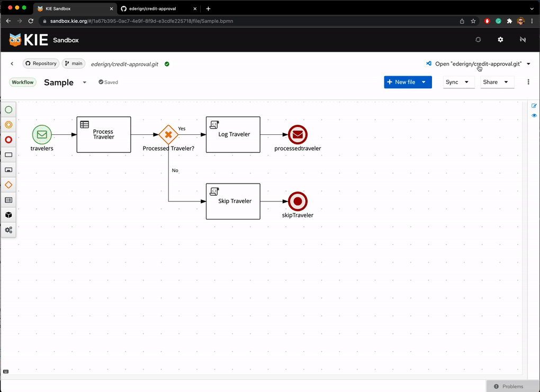Expand the file name dropdown next to Sample
Viewport: 540px width, 392px height.
85,83
